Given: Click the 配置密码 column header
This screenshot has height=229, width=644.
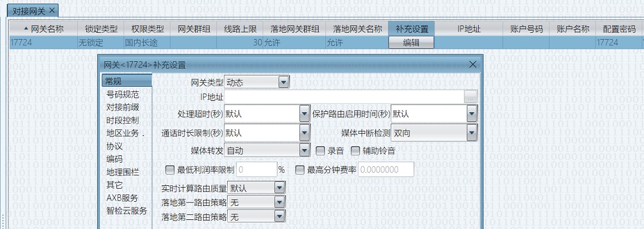Looking at the screenshot, I should click(x=619, y=29).
